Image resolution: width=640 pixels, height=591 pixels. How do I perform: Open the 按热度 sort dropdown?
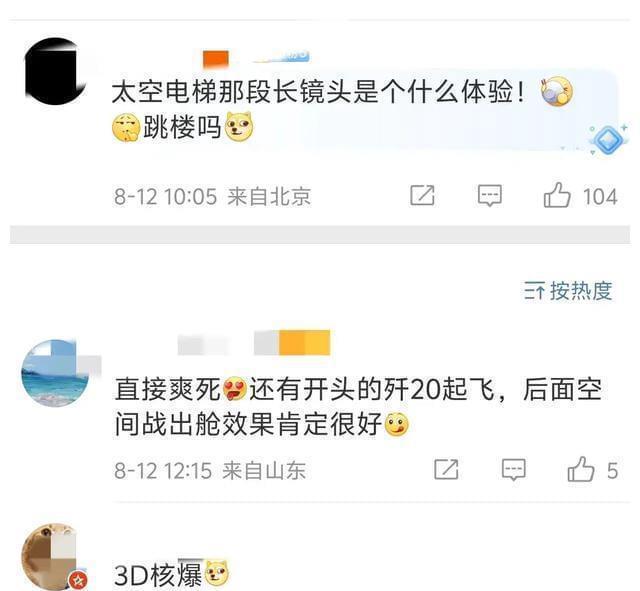click(568, 291)
